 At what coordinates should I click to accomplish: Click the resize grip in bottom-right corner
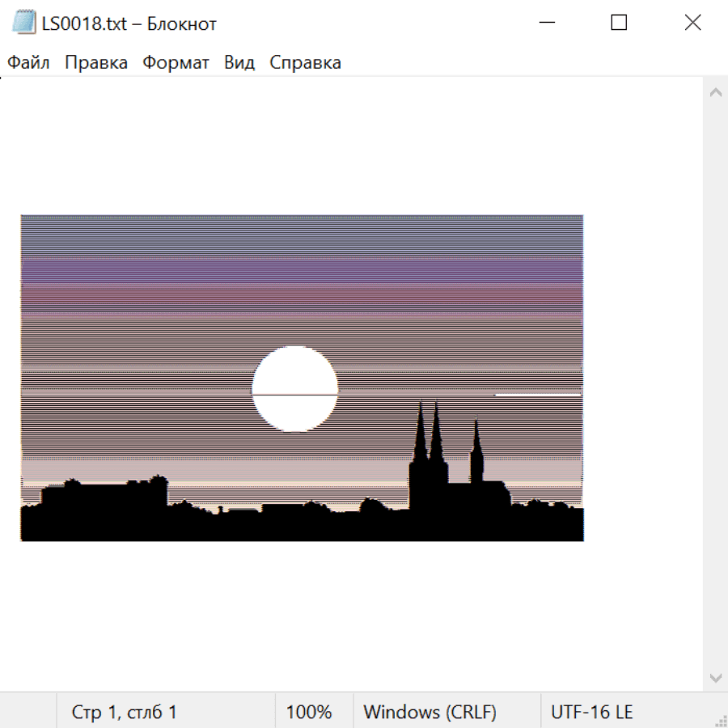720,720
